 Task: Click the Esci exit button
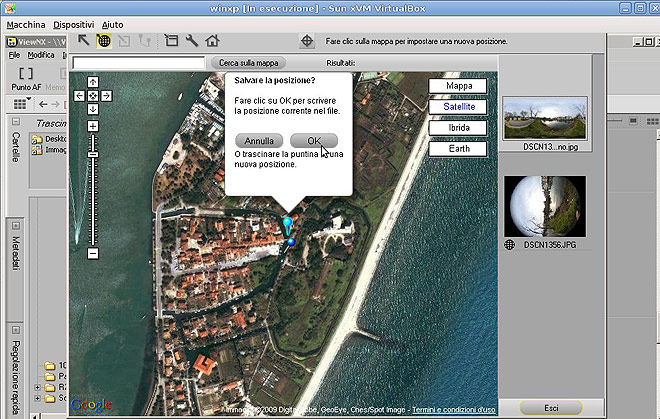pyautogui.click(x=551, y=408)
